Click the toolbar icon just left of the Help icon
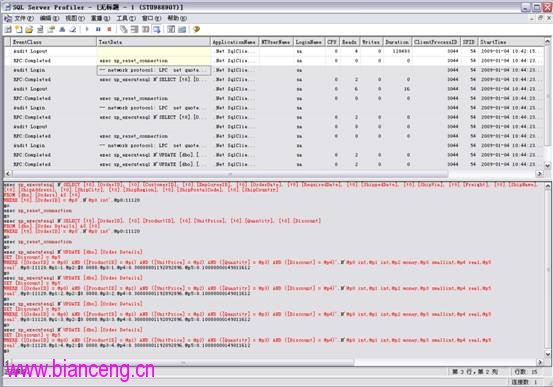The image size is (553, 387). (x=182, y=29)
